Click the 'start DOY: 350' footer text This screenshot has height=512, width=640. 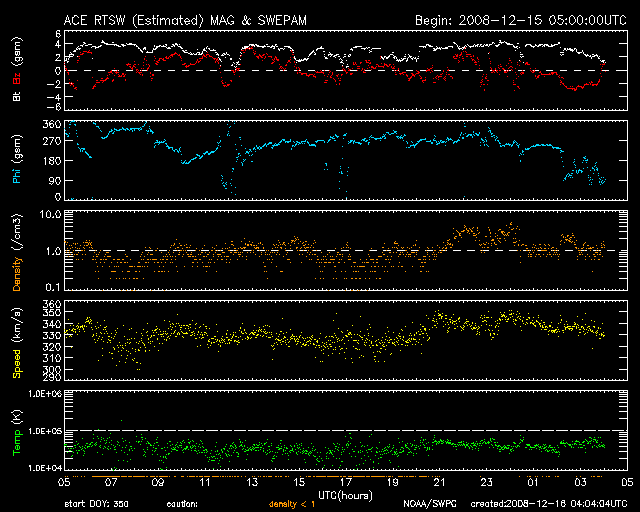click(96, 504)
